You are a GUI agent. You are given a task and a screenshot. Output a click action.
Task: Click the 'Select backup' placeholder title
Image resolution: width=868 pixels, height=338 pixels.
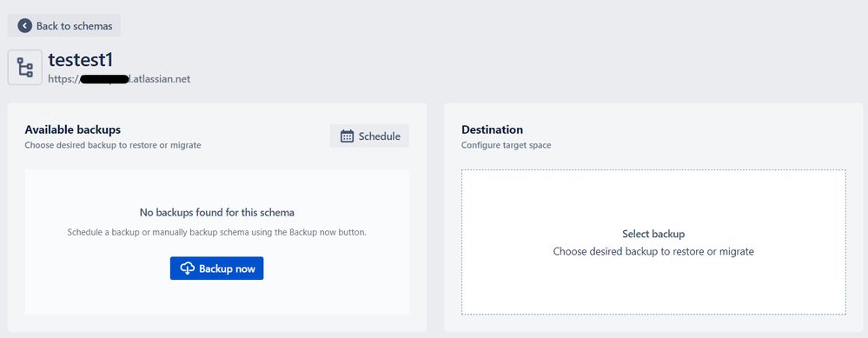coord(653,234)
